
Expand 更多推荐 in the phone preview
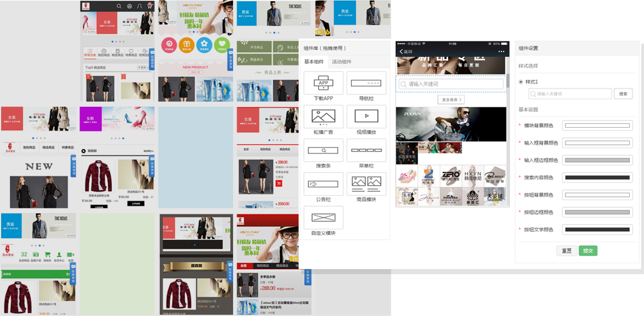pos(451,99)
